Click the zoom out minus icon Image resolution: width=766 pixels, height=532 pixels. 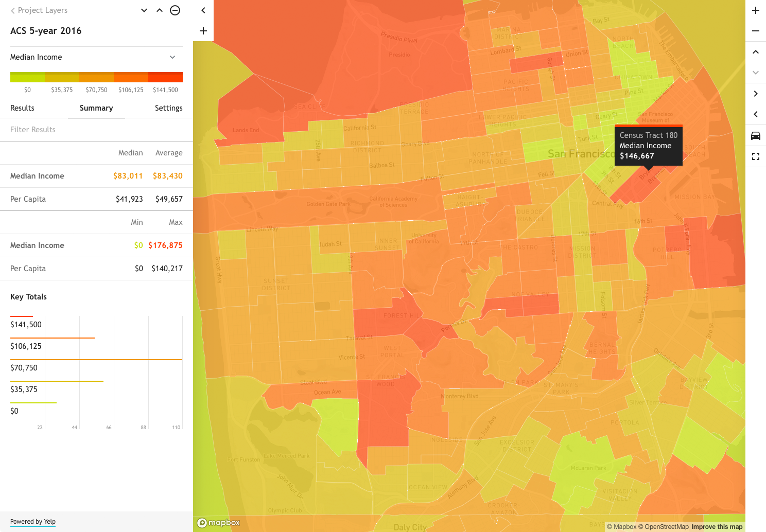(x=756, y=31)
